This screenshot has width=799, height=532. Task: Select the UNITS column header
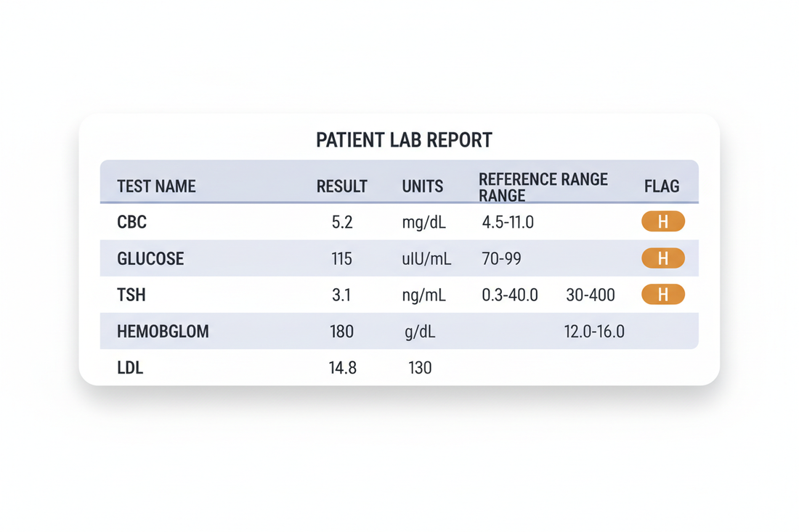[423, 187]
